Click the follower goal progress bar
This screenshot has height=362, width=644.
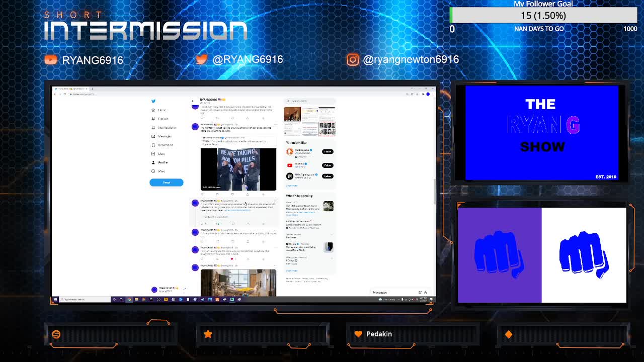point(543,16)
